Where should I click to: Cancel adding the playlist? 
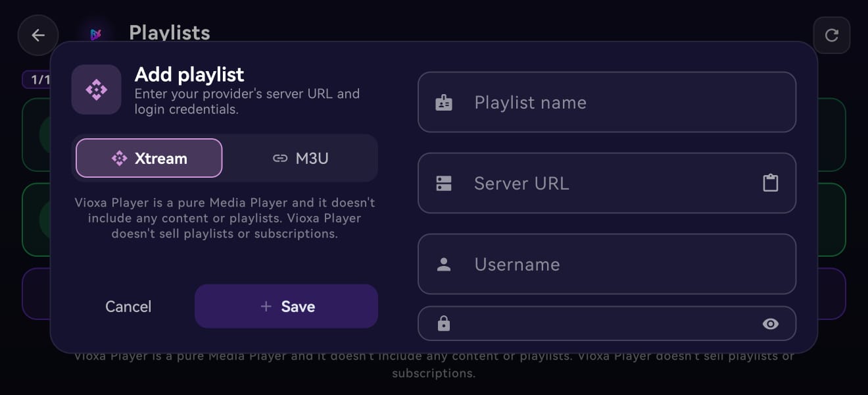point(128,306)
